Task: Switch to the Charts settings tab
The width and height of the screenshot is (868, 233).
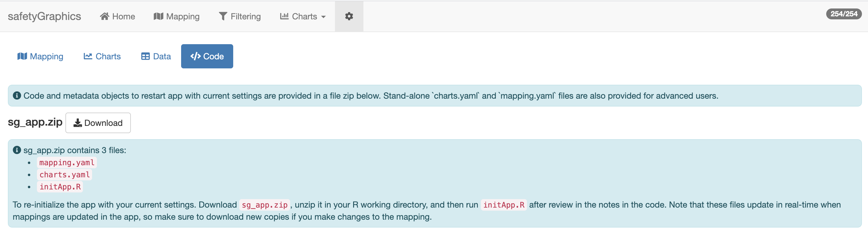Action: click(102, 56)
